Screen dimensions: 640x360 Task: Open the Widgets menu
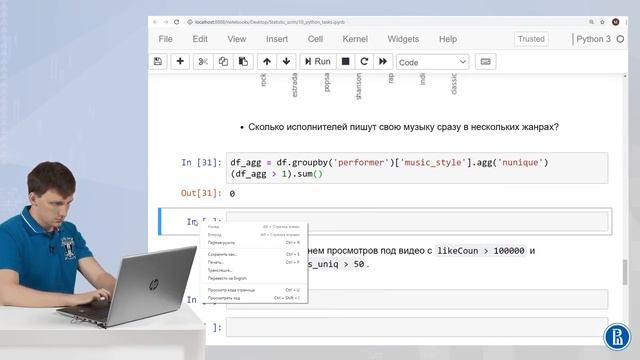click(x=403, y=39)
